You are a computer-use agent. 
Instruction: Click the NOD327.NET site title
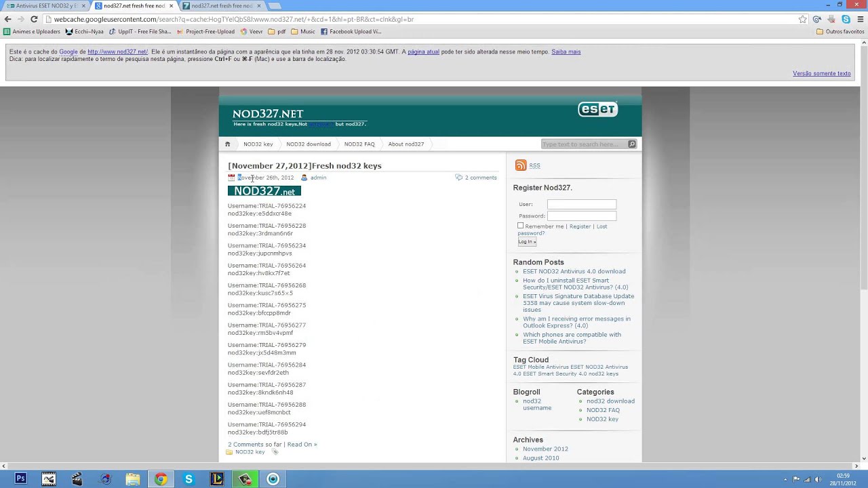(x=268, y=114)
